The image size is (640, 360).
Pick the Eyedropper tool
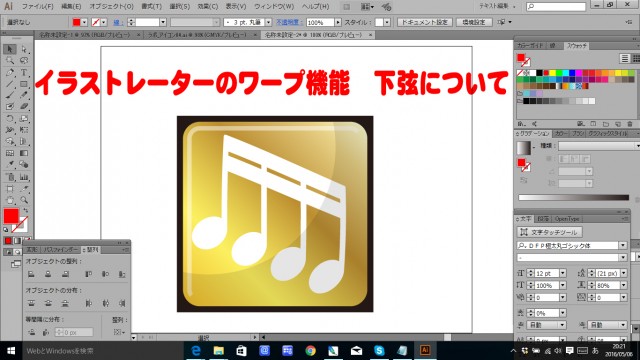[10, 164]
